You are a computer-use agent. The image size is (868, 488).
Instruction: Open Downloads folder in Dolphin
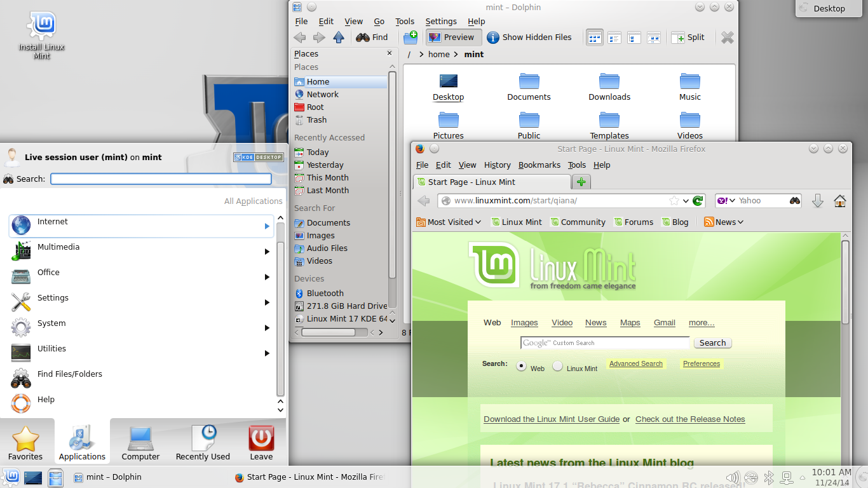coord(609,87)
